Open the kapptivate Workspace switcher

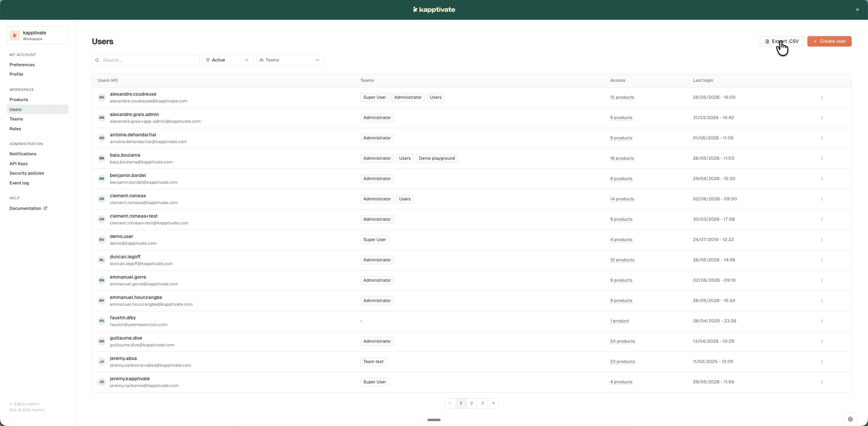coord(37,35)
